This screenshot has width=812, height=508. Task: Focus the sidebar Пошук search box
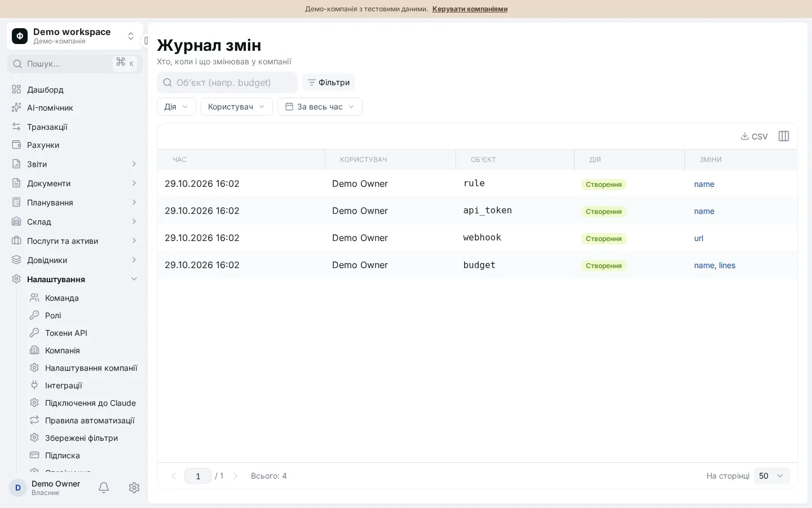(x=74, y=64)
